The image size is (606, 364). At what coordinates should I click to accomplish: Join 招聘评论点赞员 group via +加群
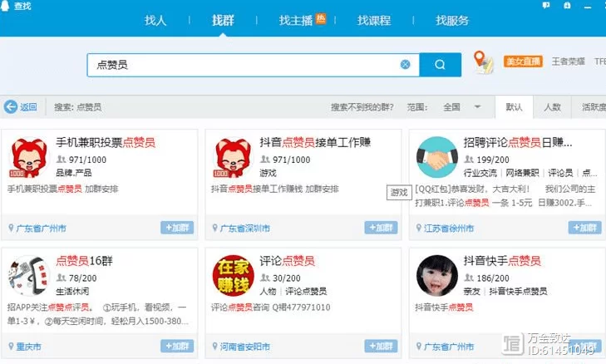[x=584, y=228]
